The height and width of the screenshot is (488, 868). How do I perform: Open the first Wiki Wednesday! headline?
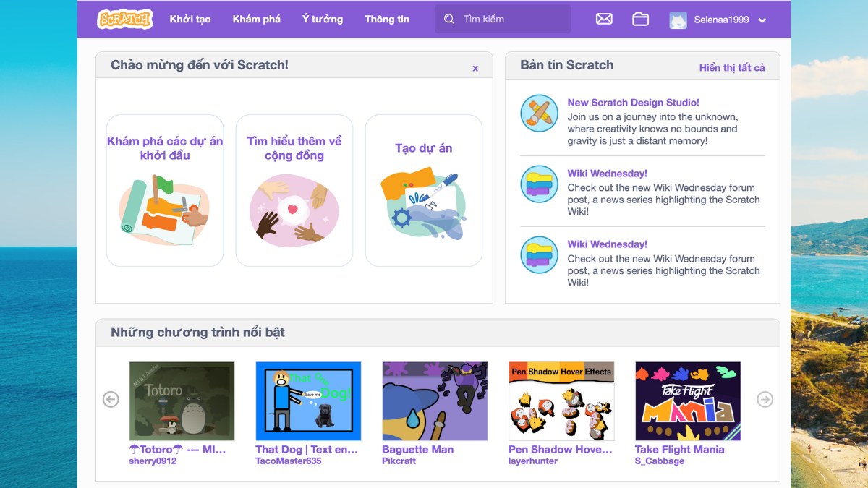[x=608, y=174]
